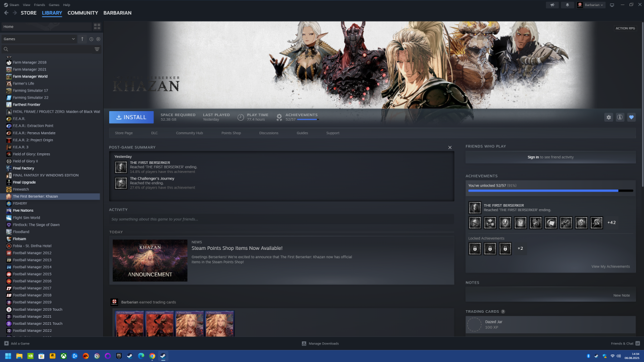The image size is (644, 362).
Task: Click the achievements progress bar
Action: click(x=550, y=191)
